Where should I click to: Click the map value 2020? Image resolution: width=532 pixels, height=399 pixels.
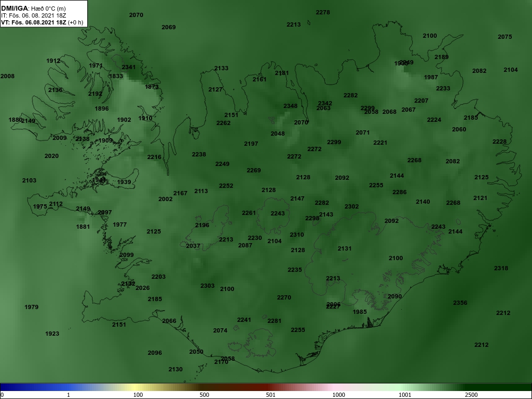[x=52, y=156]
